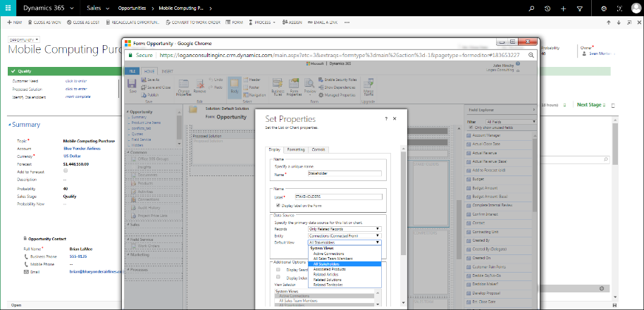
Task: Choose Active Connections in dropdown list
Action: pyautogui.click(x=328, y=254)
